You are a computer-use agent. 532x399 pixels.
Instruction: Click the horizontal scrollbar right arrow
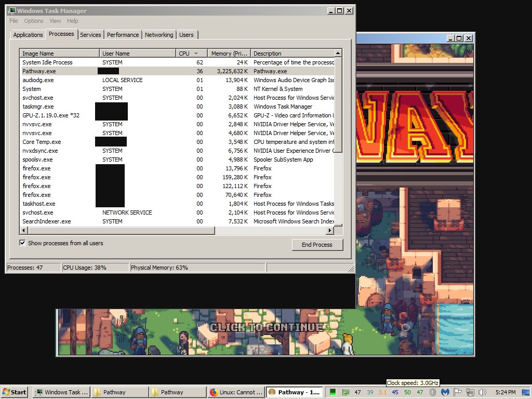[x=330, y=230]
